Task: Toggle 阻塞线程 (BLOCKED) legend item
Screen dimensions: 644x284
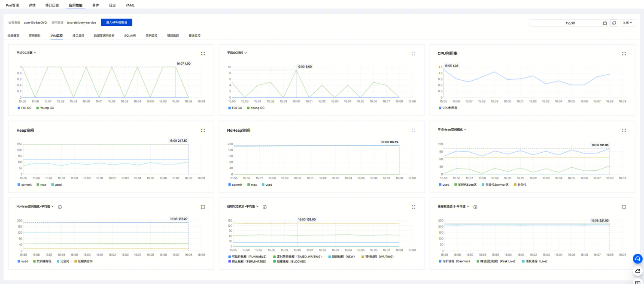Action: [x=290, y=261]
